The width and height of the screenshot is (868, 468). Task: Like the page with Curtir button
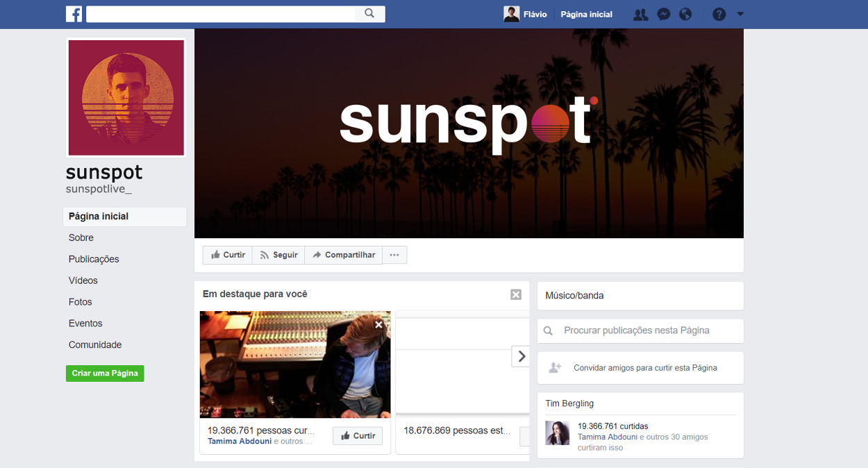228,256
